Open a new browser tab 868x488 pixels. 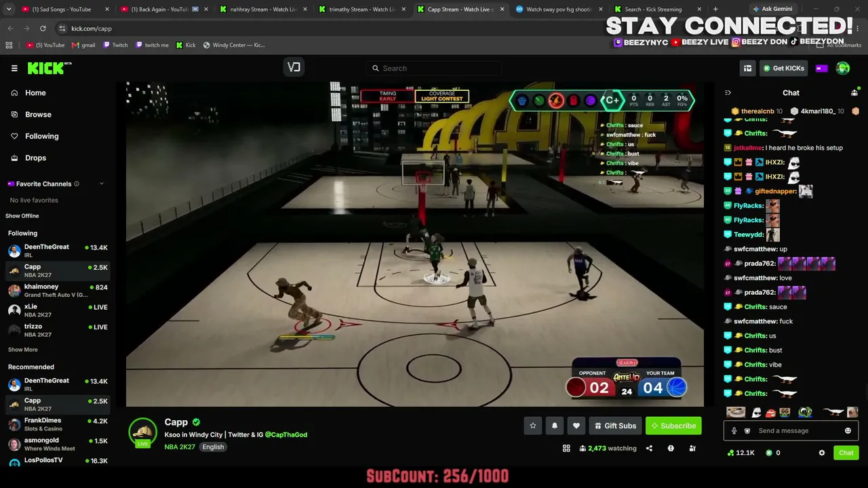pyautogui.click(x=715, y=9)
